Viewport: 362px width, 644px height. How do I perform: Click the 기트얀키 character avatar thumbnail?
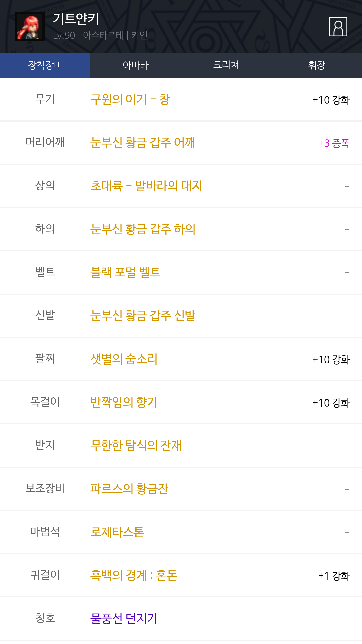30,27
